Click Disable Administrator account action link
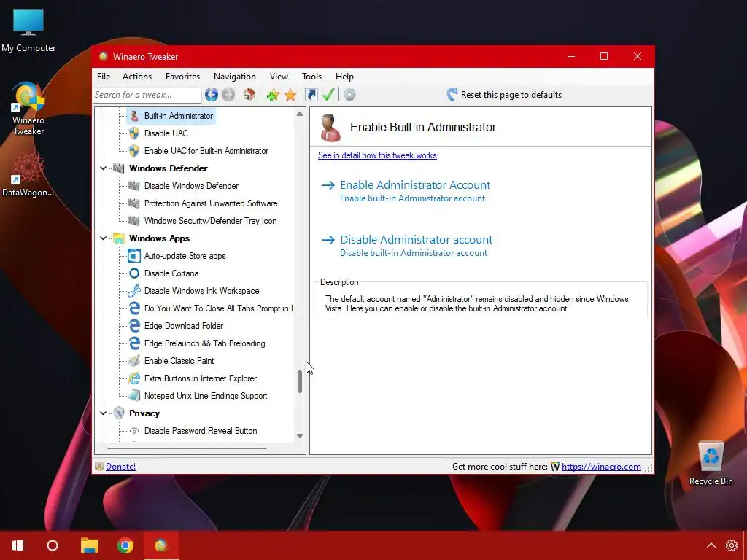The width and height of the screenshot is (747, 560). click(407, 245)
